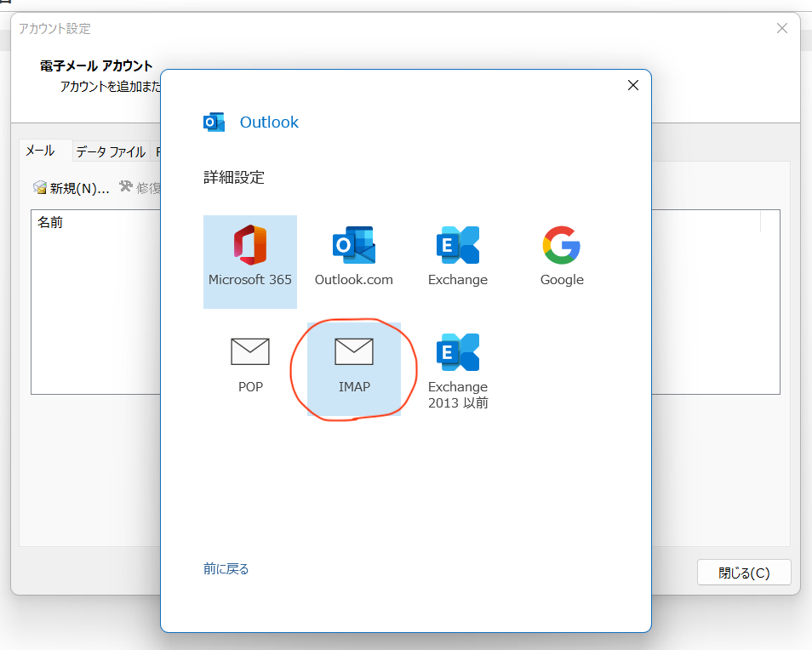Click the Outlook logo in dialog header
Screen dimensions: 812x650
click(x=214, y=123)
